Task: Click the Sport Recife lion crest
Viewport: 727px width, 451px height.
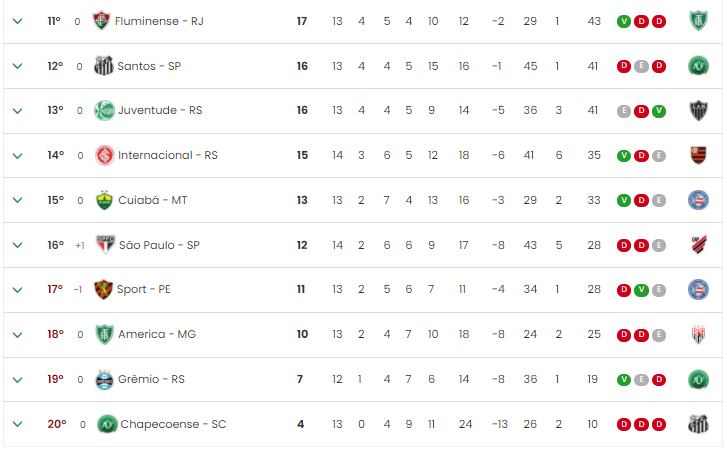Action: click(x=103, y=290)
